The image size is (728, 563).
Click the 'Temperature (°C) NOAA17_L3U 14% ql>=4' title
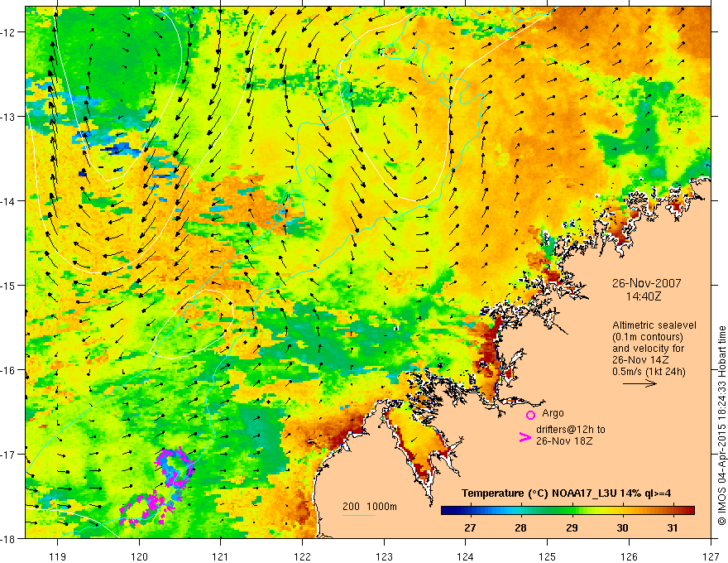tap(567, 493)
